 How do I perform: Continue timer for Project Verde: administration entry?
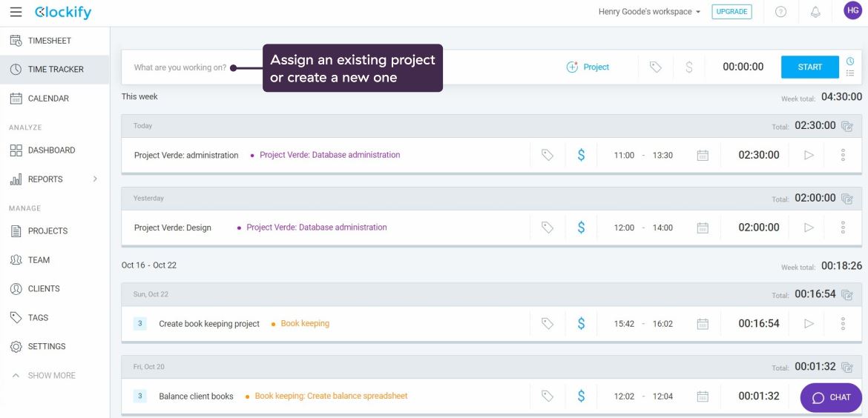click(x=809, y=155)
